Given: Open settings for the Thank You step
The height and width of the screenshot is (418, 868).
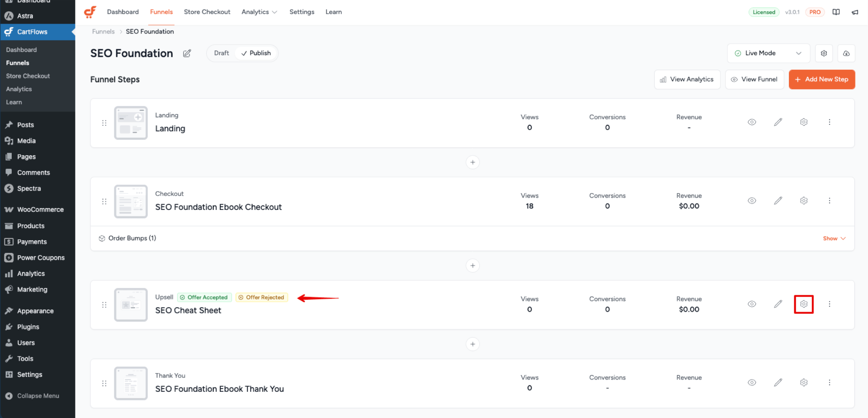Looking at the screenshot, I should [x=804, y=383].
